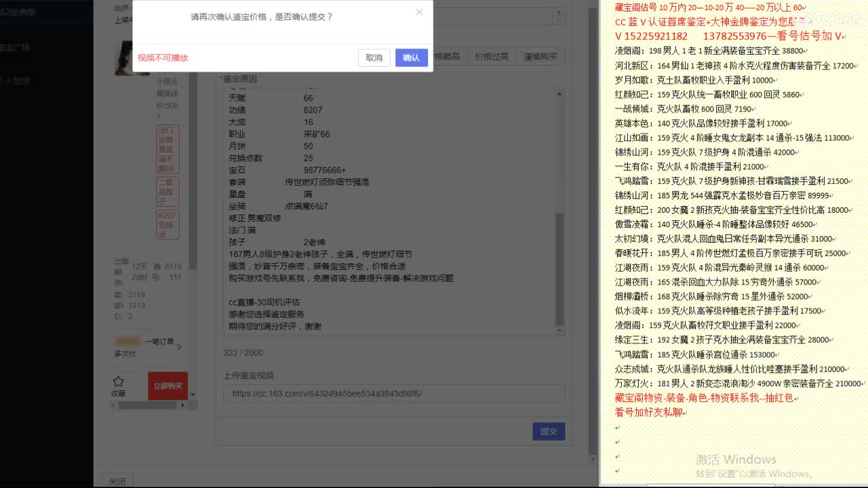This screenshot has width=868, height=488.
Task: Click the 8207功绩点 red tag
Action: 167,225
